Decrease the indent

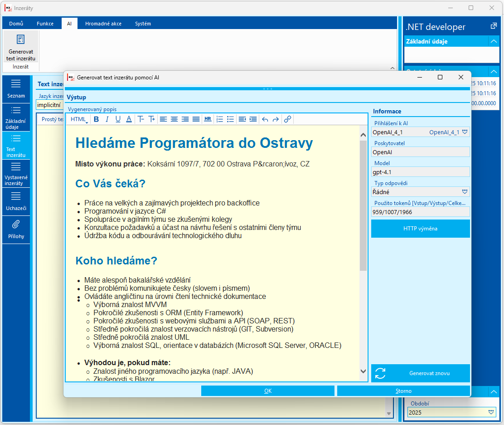tap(242, 119)
